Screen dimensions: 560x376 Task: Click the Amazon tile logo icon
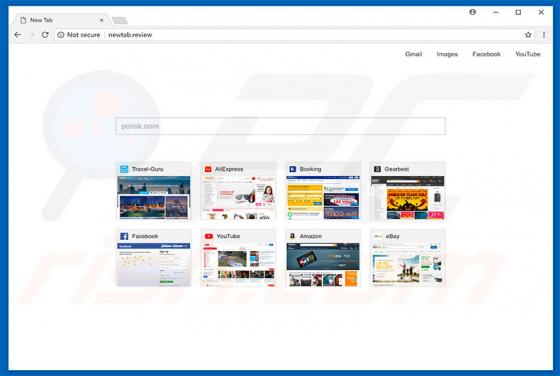pyautogui.click(x=292, y=236)
